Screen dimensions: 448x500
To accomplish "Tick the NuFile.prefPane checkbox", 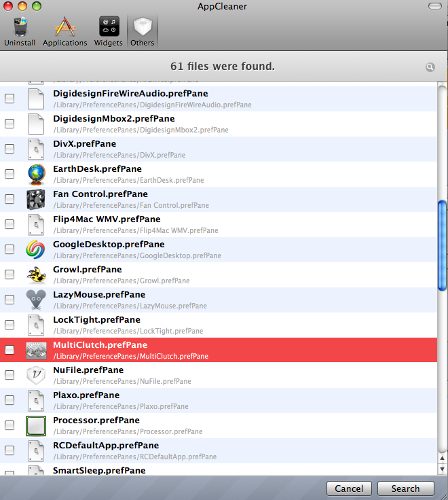I will coord(10,375).
